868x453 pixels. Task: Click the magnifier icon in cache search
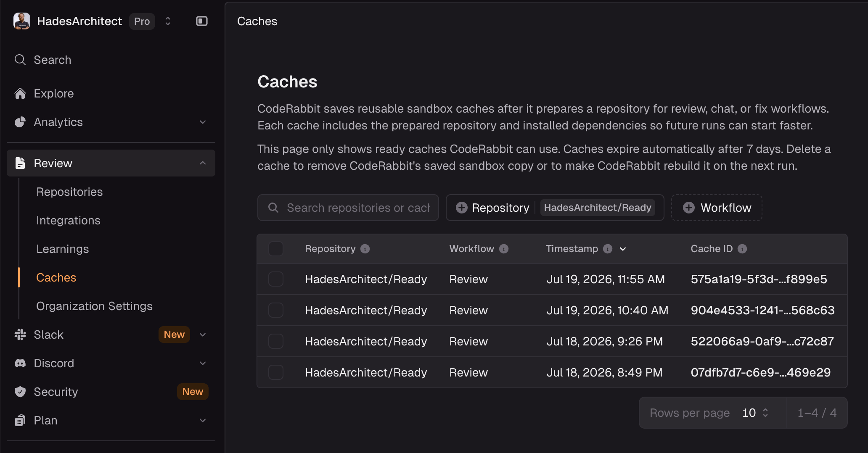(x=273, y=208)
